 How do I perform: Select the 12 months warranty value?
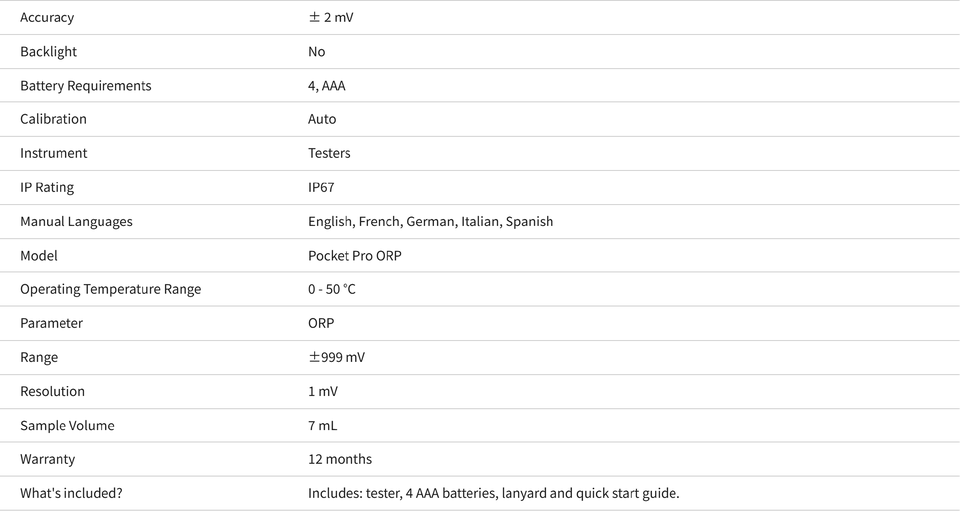pyautogui.click(x=340, y=459)
